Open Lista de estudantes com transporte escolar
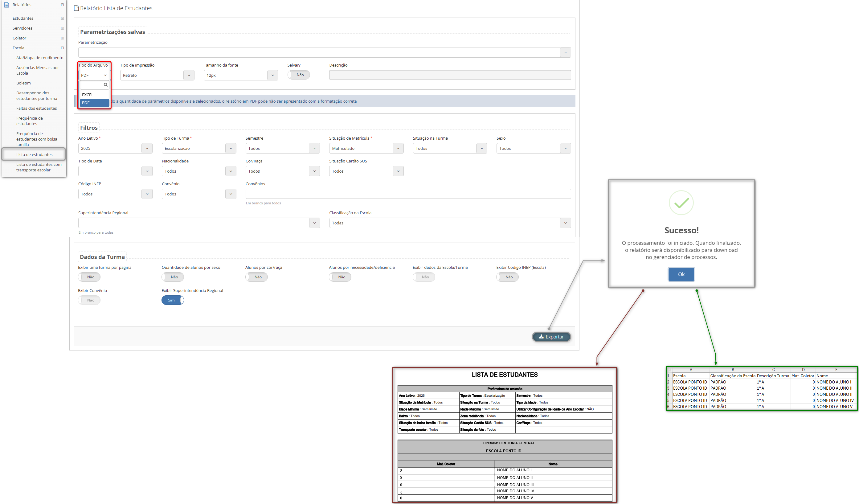 pyautogui.click(x=39, y=167)
